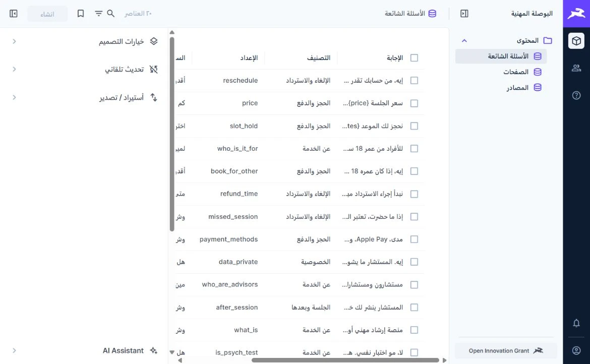This screenshot has height=364, width=590.
Task: Click the ٢٠ العناصر item count label
Action: [x=138, y=14]
